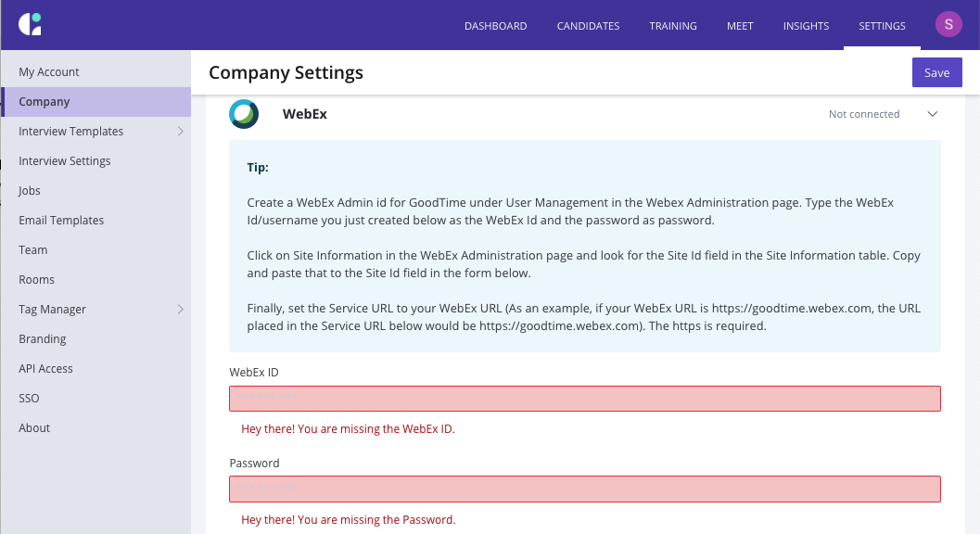Click the WebEx logo icon
The width and height of the screenshot is (980, 534).
244,114
